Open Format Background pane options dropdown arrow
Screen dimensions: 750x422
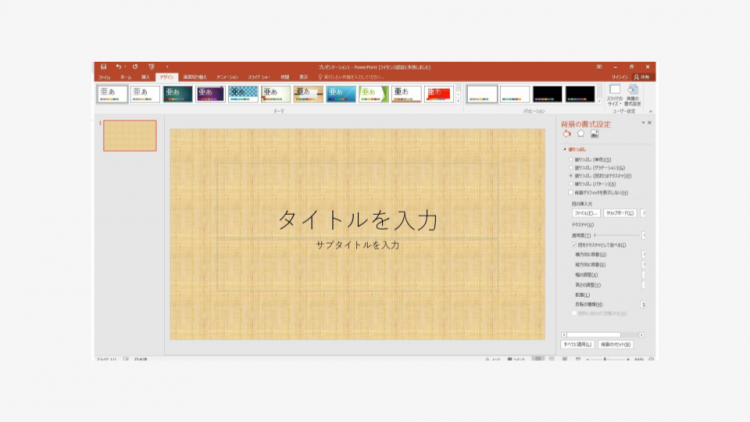tap(643, 123)
